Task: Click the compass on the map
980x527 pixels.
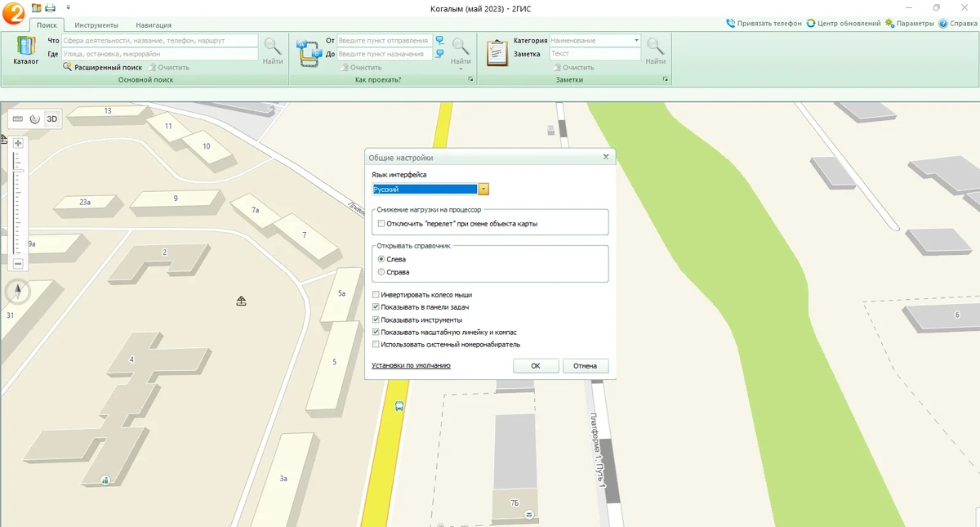Action: point(18,292)
